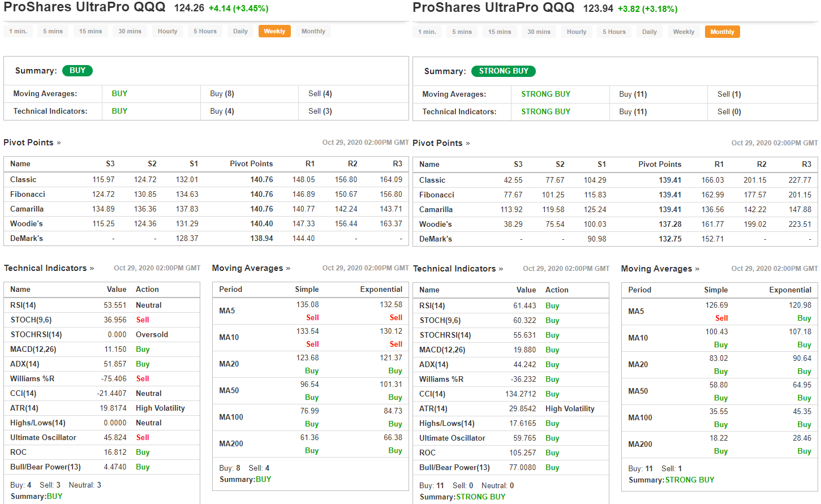Click RSI(14) value 61.443
The width and height of the screenshot is (821, 504).
(525, 305)
